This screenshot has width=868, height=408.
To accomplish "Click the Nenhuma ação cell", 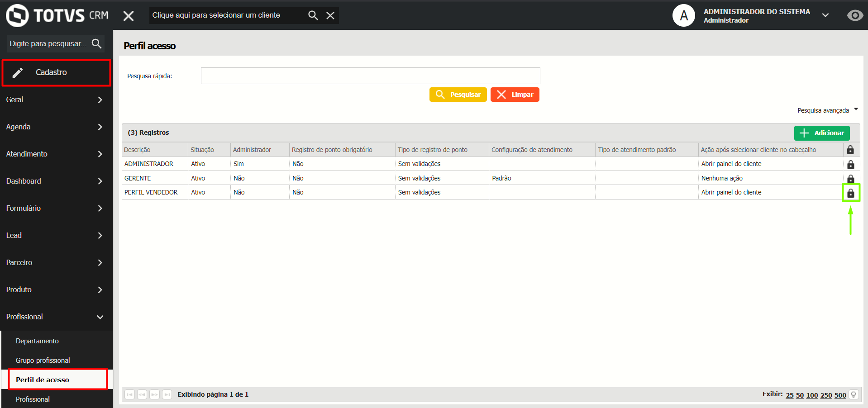I will pos(771,178).
